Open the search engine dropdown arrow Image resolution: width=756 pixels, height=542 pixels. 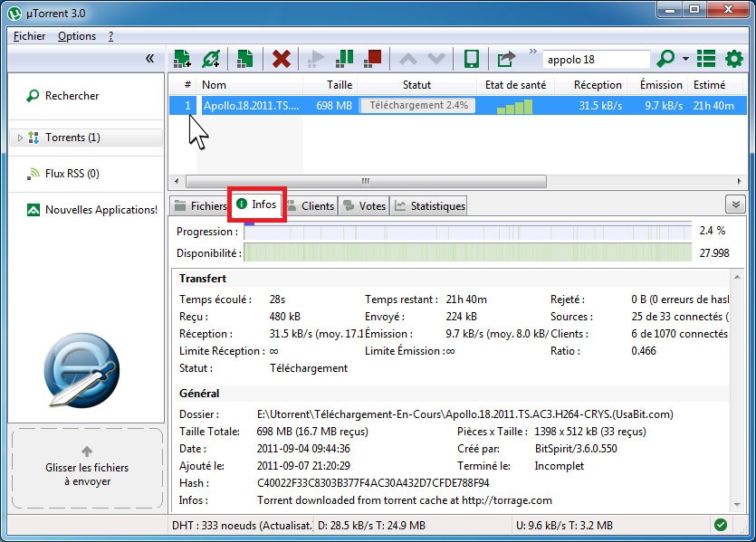click(685, 59)
